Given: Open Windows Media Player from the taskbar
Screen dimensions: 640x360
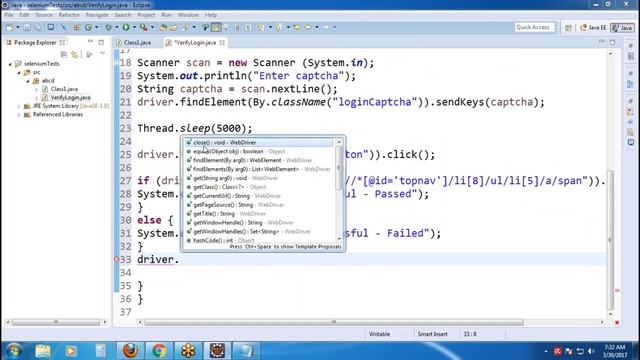Looking at the screenshot, I should pos(71,351).
